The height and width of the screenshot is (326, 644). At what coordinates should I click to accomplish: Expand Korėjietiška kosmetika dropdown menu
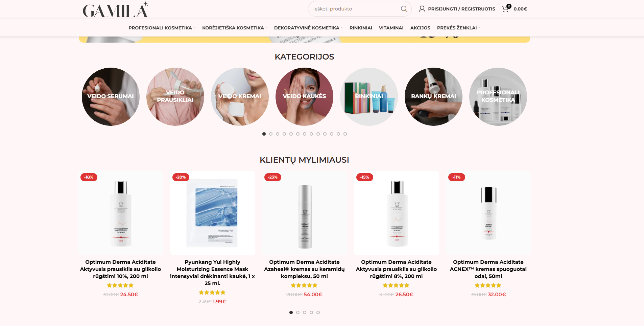(x=235, y=28)
